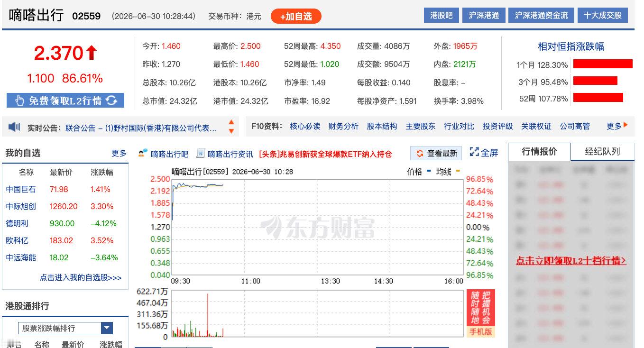Screen dimensions: 644x348
Task: Click 中际旭创 price 1260.20
Action: tap(64, 206)
